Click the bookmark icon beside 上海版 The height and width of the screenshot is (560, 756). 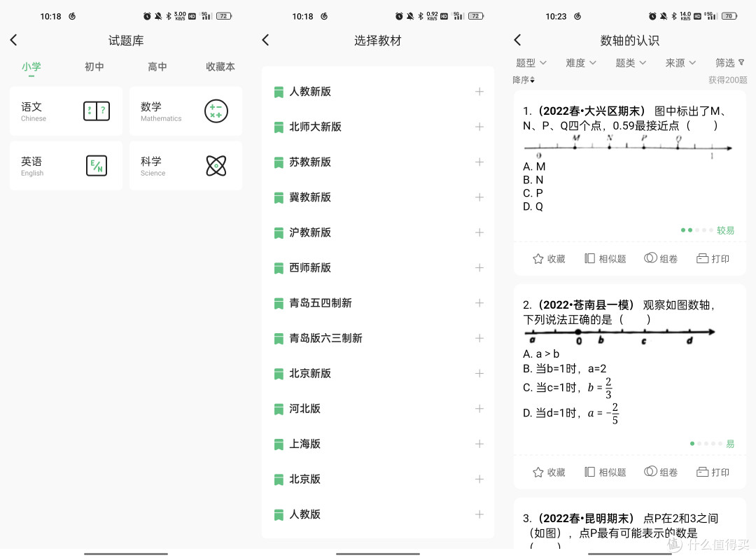(x=279, y=444)
